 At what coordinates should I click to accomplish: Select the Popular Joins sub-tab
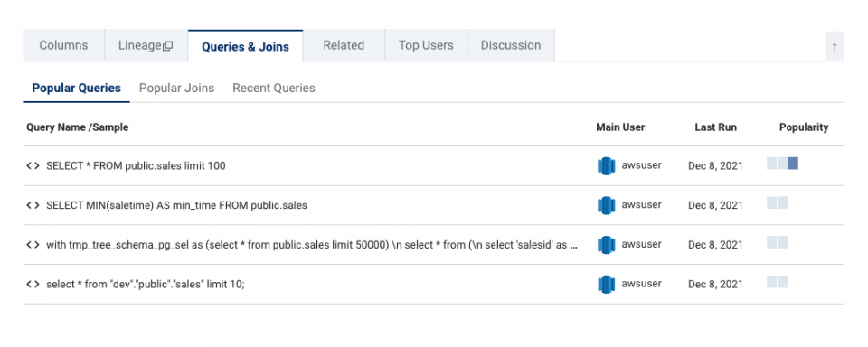176,88
